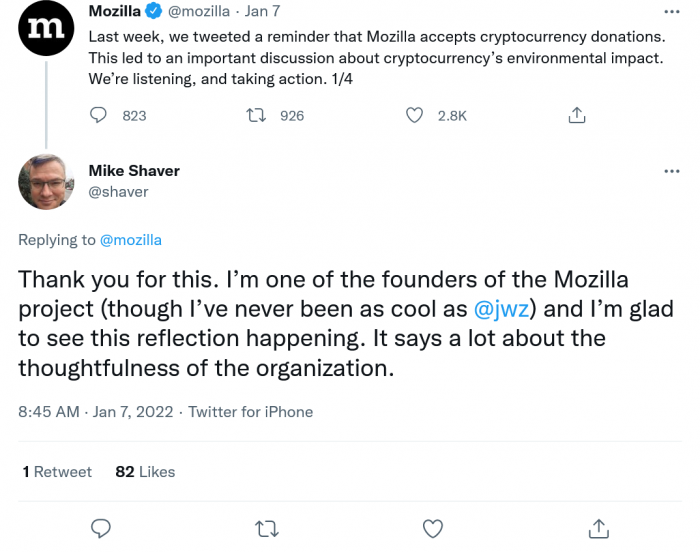This screenshot has height=552, width=700.
Task: Open more options on Mike Shaver's tweet
Action: coord(672,171)
